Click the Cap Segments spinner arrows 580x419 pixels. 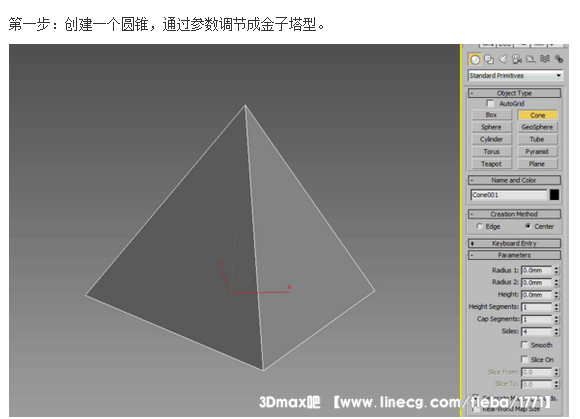(x=556, y=319)
